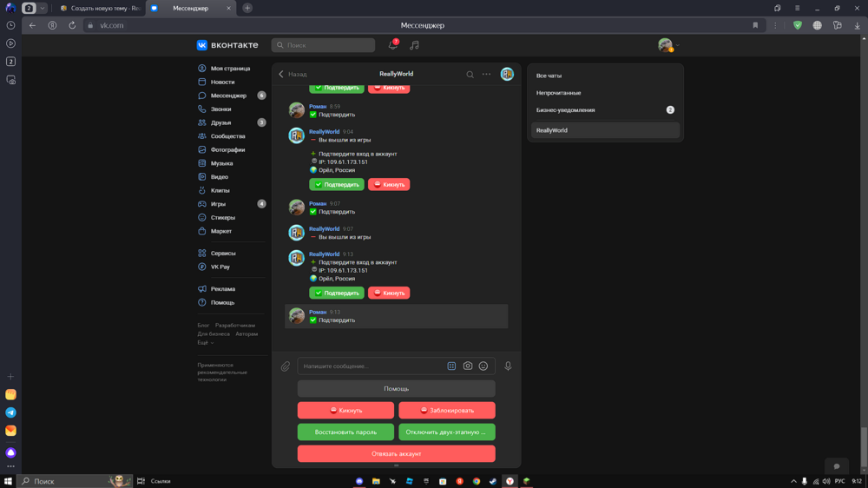The height and width of the screenshot is (488, 868).
Task: Click Отключить двух-этапную button
Action: (x=447, y=432)
